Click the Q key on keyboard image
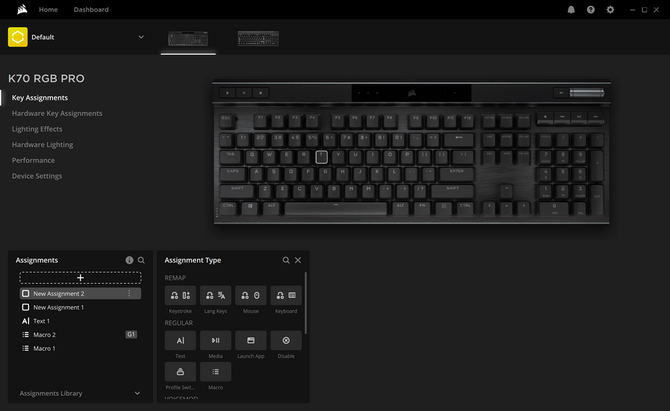This screenshot has width=670, height=411. tap(252, 157)
